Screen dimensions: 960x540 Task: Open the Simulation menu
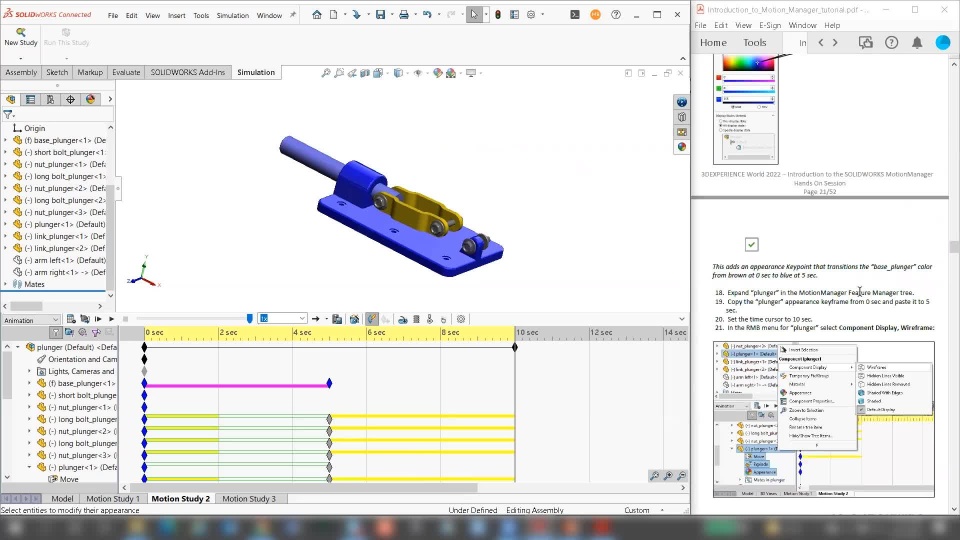232,15
